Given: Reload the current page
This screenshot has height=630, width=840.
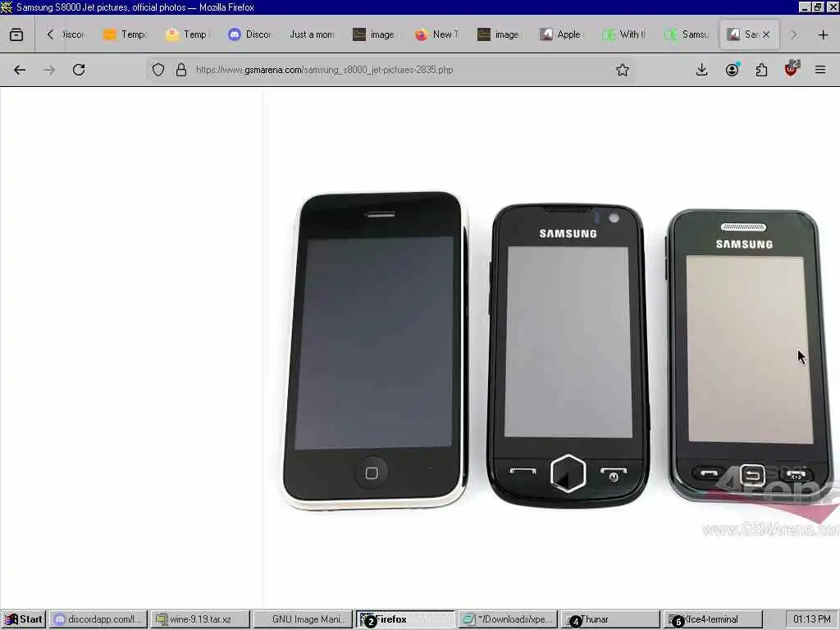Looking at the screenshot, I should point(79,70).
